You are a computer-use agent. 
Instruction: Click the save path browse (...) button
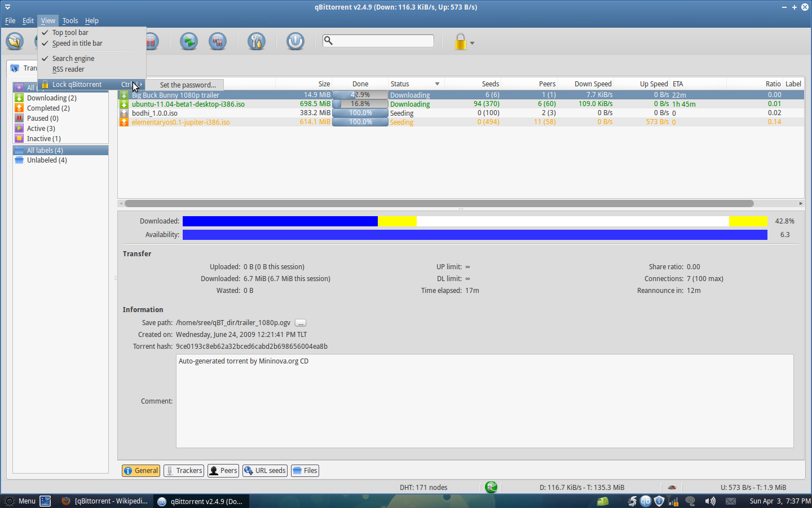301,323
